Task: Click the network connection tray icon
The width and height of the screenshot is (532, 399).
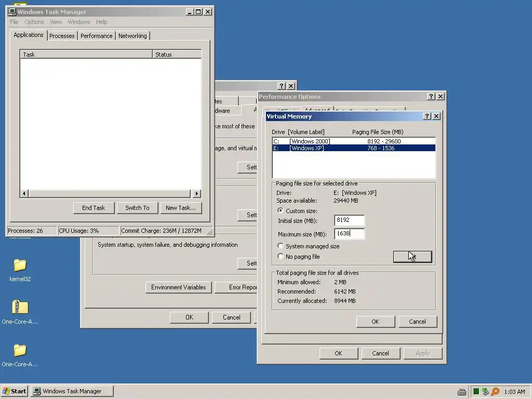Action: click(x=486, y=392)
